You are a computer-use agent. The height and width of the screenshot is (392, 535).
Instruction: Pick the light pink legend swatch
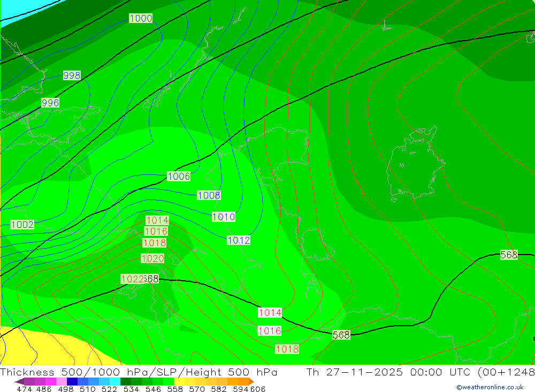[62, 381]
